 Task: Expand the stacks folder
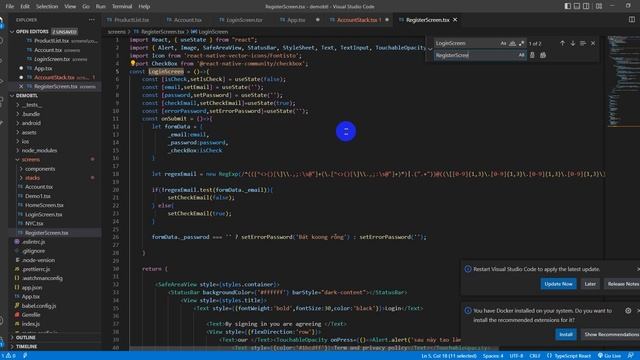pos(32,178)
